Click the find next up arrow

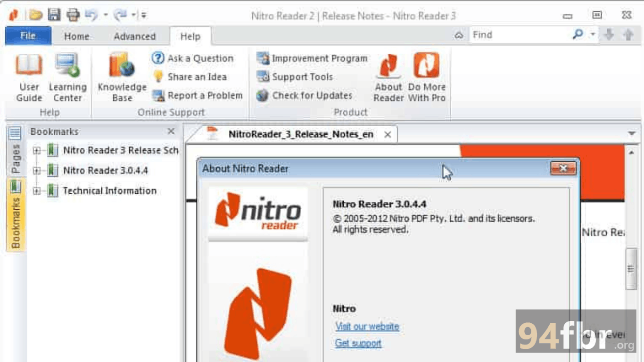tap(628, 34)
